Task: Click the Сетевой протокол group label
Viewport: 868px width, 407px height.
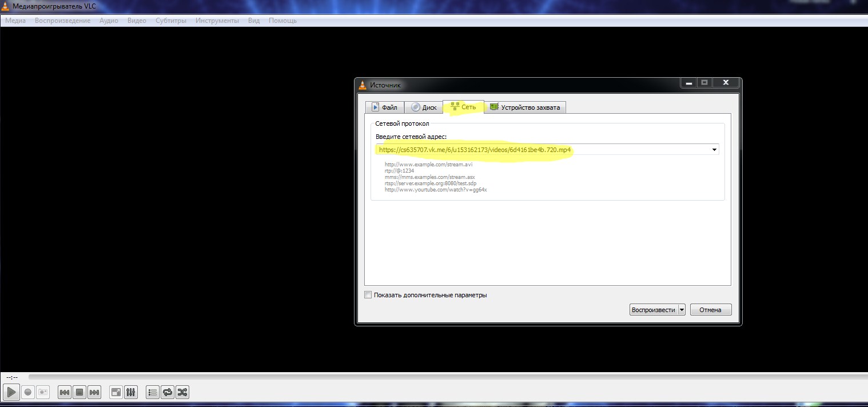Action: point(402,123)
